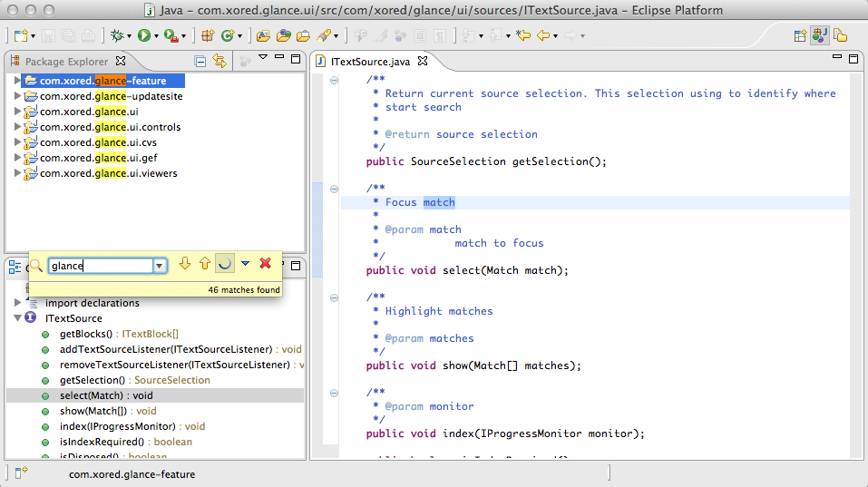Viewport: 868px width, 487px height.
Task: Toggle Link with Editor in Package Explorer
Action: click(x=219, y=62)
